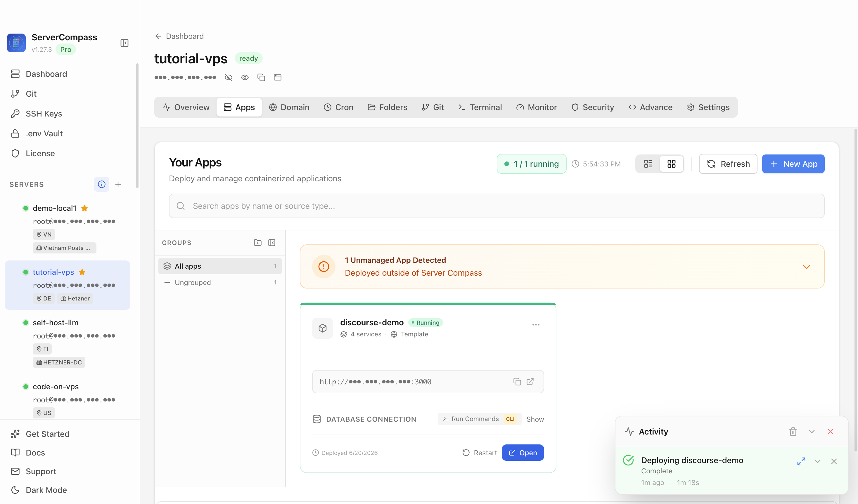Select the Apps tab
This screenshot has height=504, width=858.
(x=239, y=107)
